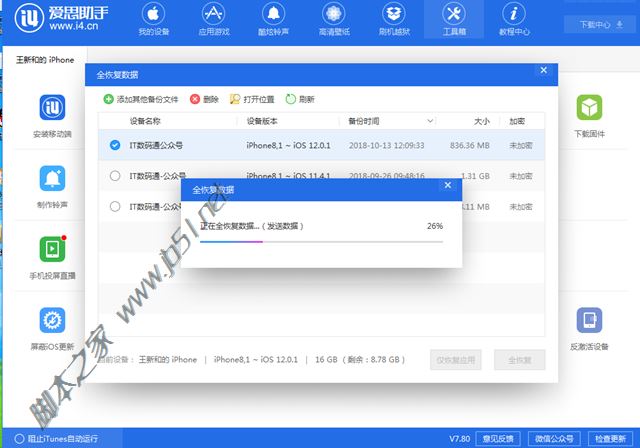The height and width of the screenshot is (448, 640).
Task: Click 添加其他备份文件 add backup icon
Action: point(108,99)
